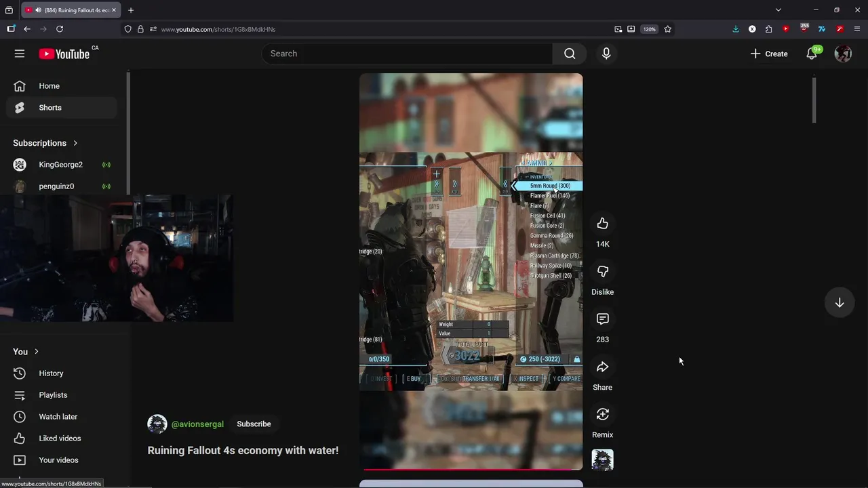
Task: Click the search magnifier button
Action: coord(570,54)
